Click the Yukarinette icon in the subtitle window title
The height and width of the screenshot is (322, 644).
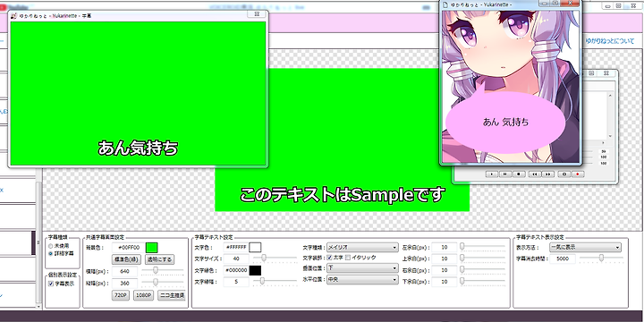click(x=13, y=15)
